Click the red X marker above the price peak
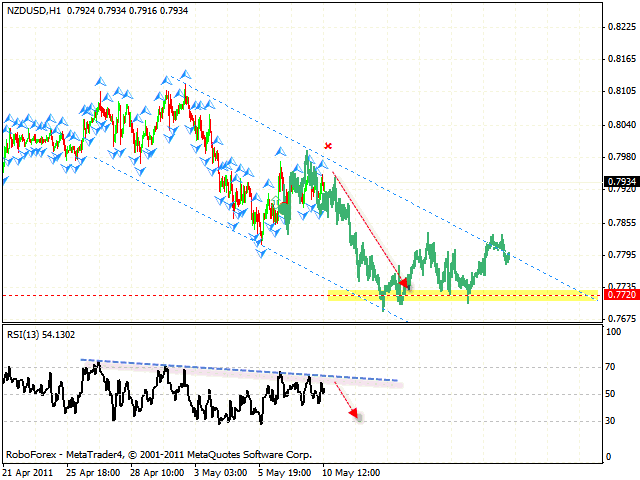Screen dimensions: 640x480 click(328, 146)
